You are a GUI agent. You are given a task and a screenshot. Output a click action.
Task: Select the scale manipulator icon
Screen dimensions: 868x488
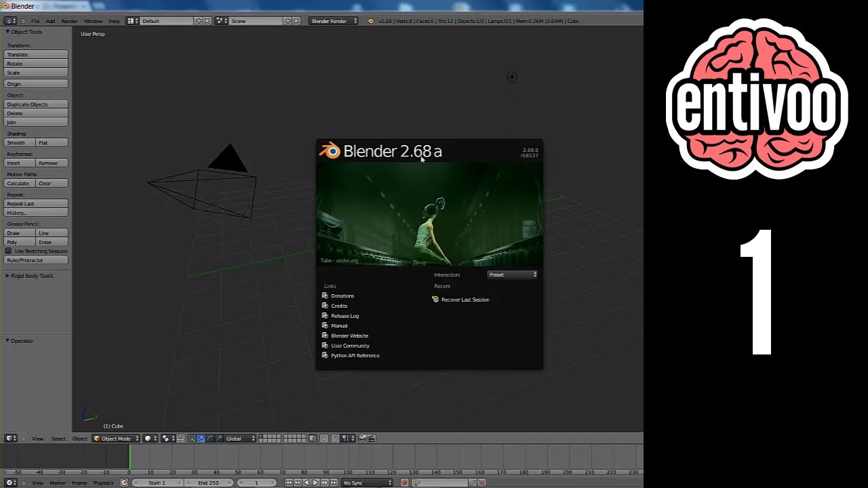click(218, 439)
